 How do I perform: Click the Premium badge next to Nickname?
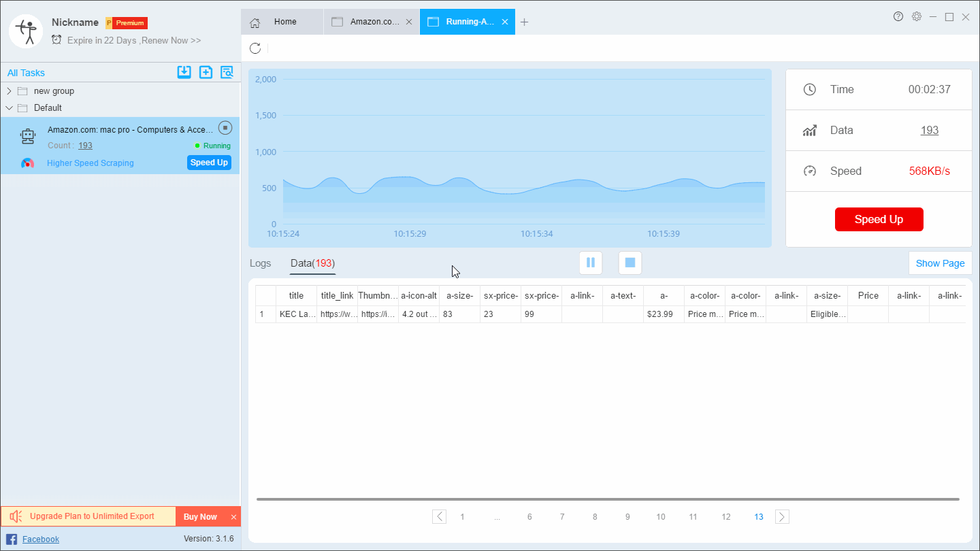127,23
